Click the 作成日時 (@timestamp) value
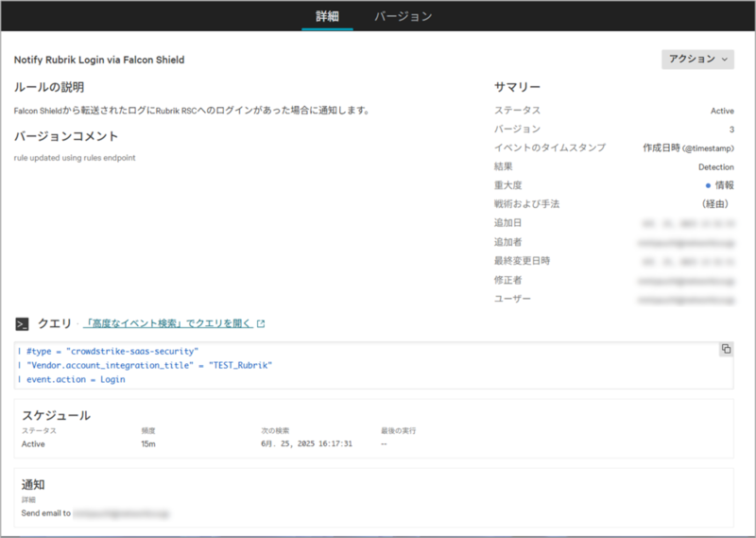The image size is (756, 538). pyautogui.click(x=688, y=148)
